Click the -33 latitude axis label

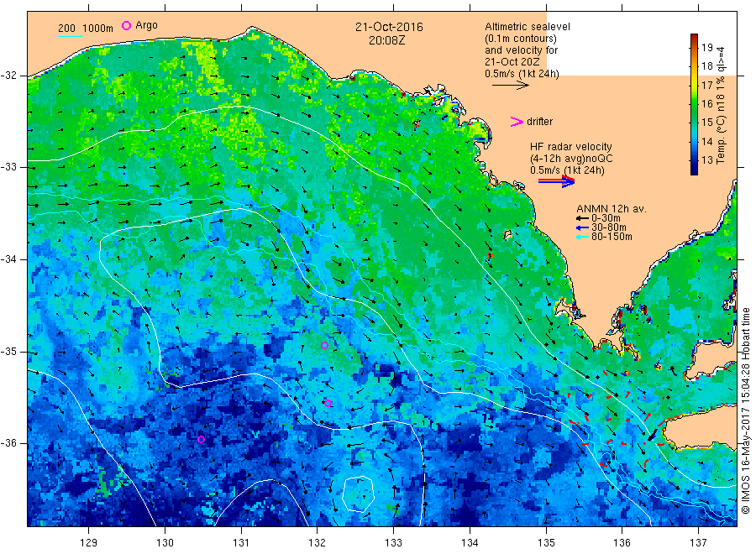coord(8,167)
